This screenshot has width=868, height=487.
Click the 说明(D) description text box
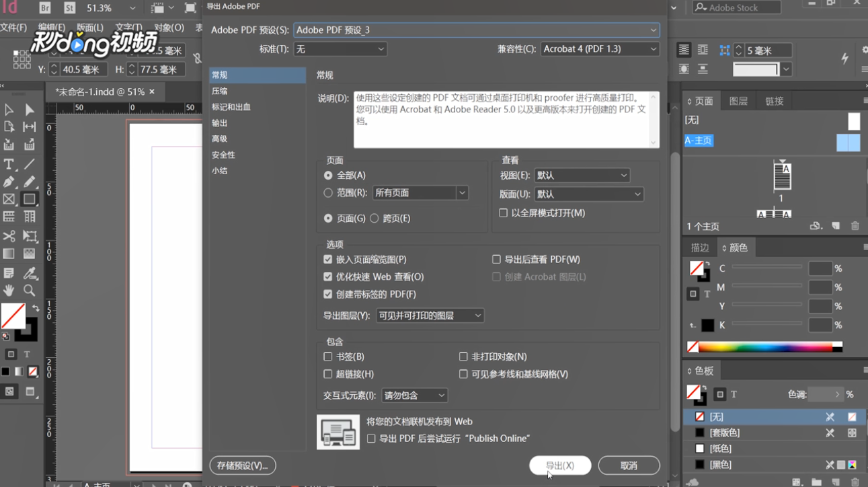point(506,120)
